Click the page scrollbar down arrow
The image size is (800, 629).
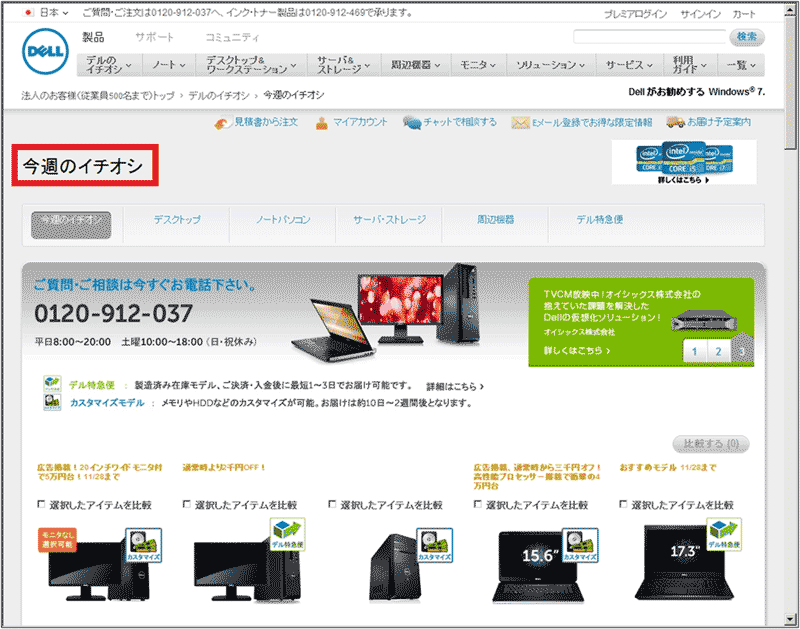[x=791, y=619]
